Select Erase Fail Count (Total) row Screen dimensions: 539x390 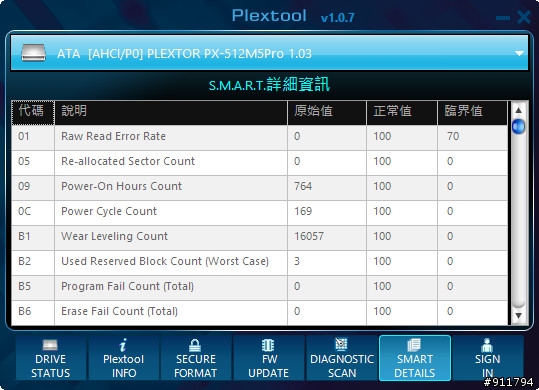(260, 312)
